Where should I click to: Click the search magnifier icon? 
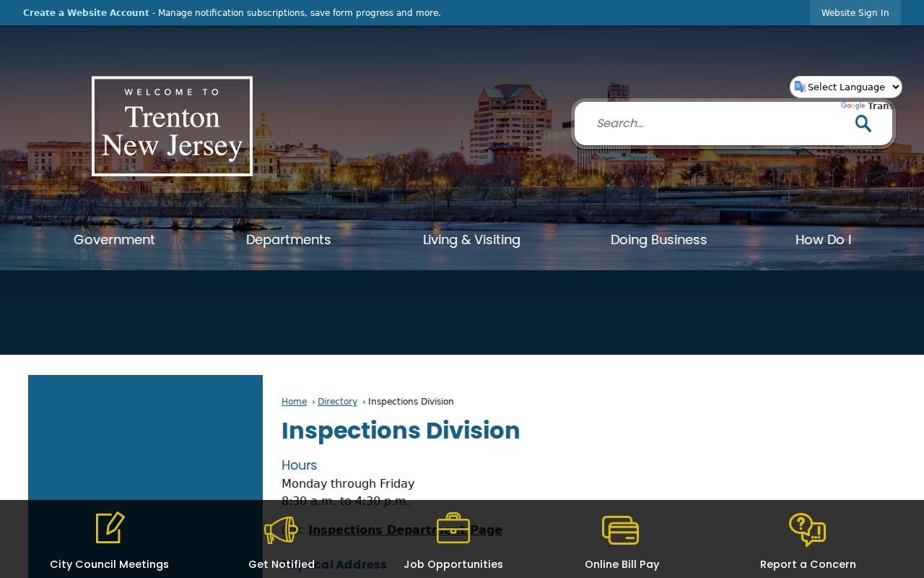click(x=863, y=124)
